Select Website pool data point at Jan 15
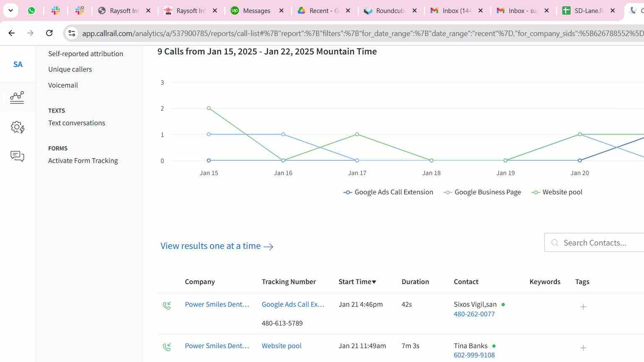Viewport: 644px width, 362px height. [x=209, y=108]
